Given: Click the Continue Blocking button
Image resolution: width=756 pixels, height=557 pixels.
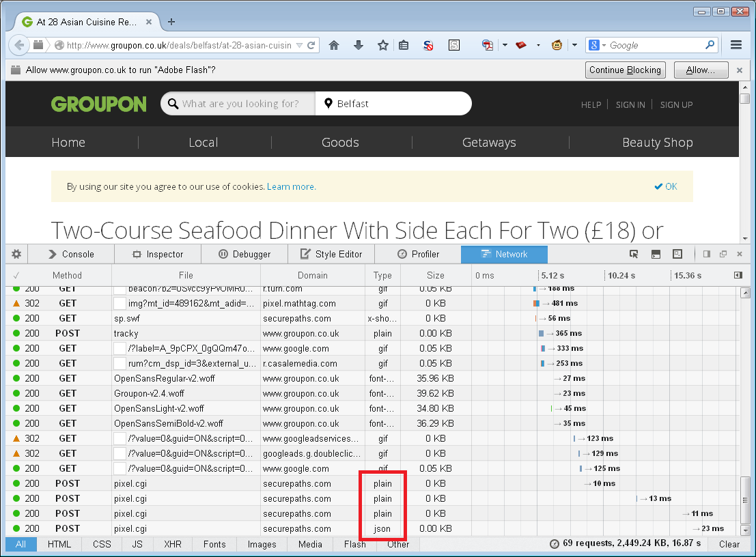Looking at the screenshot, I should click(x=626, y=70).
